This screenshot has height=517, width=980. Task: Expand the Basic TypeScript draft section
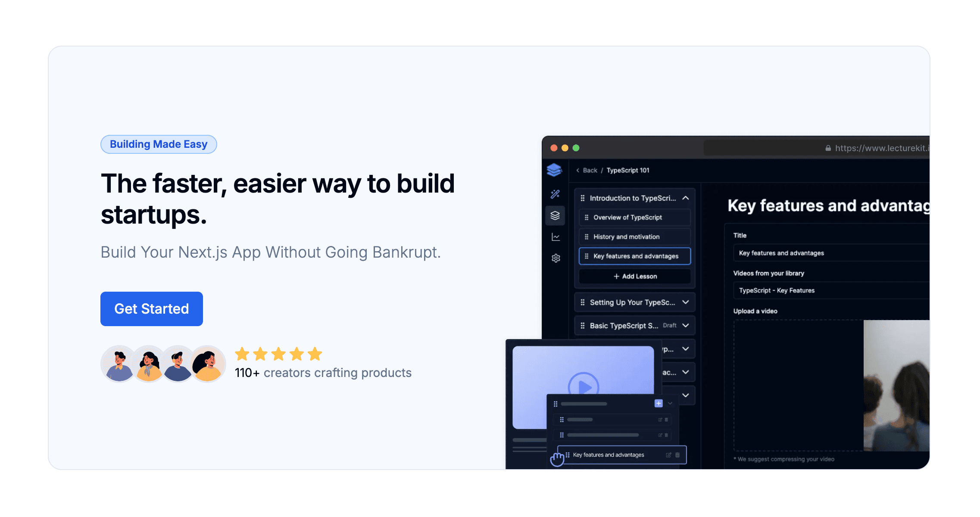685,326
